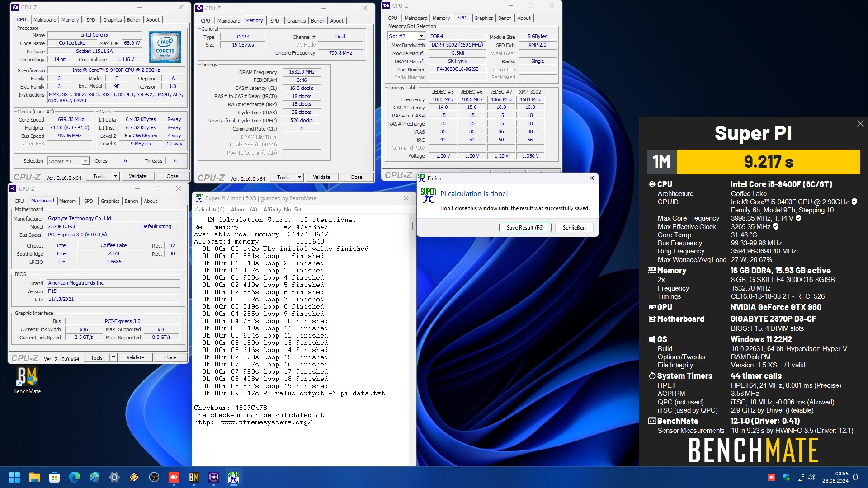The width and height of the screenshot is (868, 488).
Task: Open Microsoft Edge from the taskbar
Action: 74,477
